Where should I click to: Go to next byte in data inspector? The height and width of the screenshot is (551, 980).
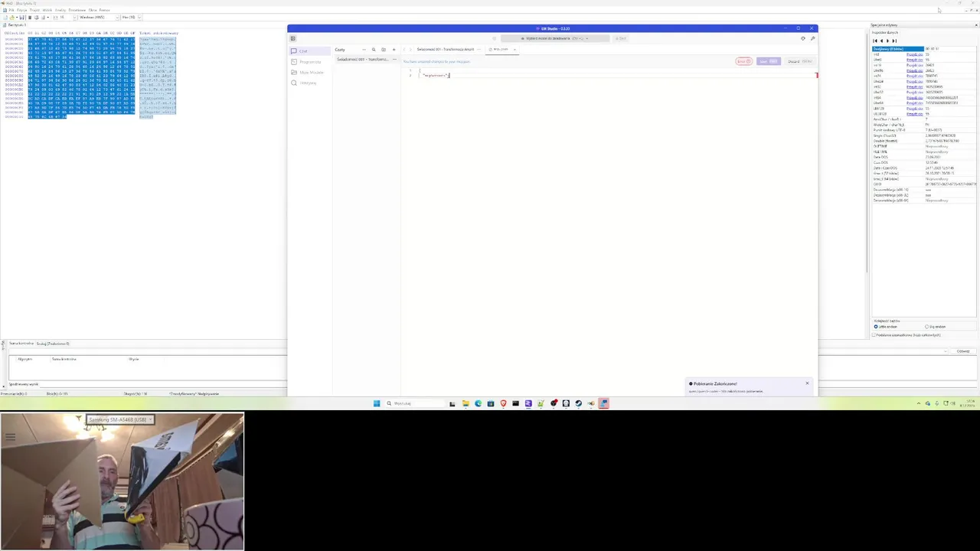click(887, 41)
